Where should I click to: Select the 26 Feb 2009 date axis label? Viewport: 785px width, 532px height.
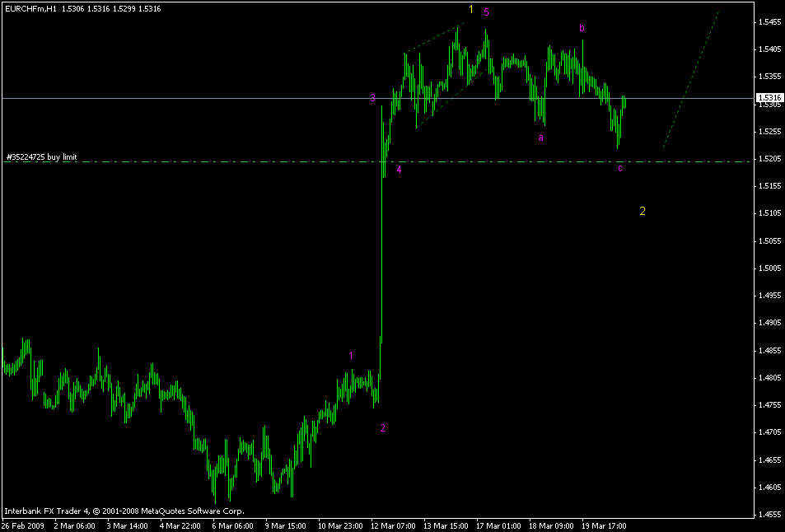25,525
